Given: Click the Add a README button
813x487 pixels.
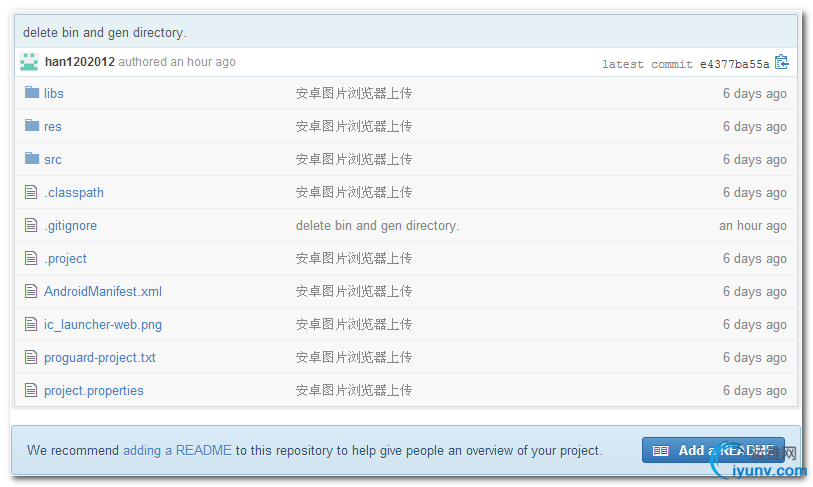Looking at the screenshot, I should 713,450.
